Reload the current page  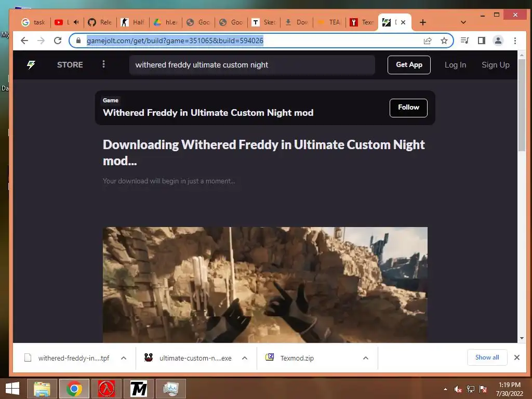[58, 41]
